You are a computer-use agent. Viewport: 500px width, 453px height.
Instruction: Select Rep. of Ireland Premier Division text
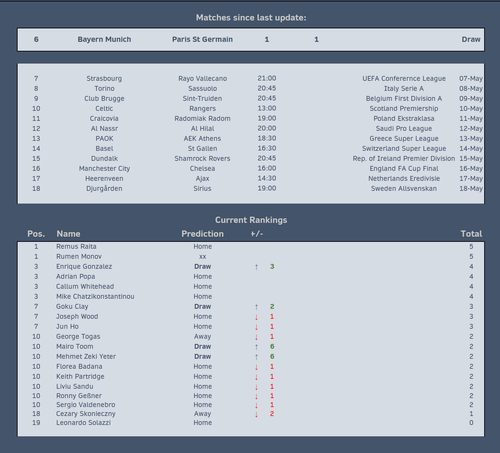[x=404, y=159]
